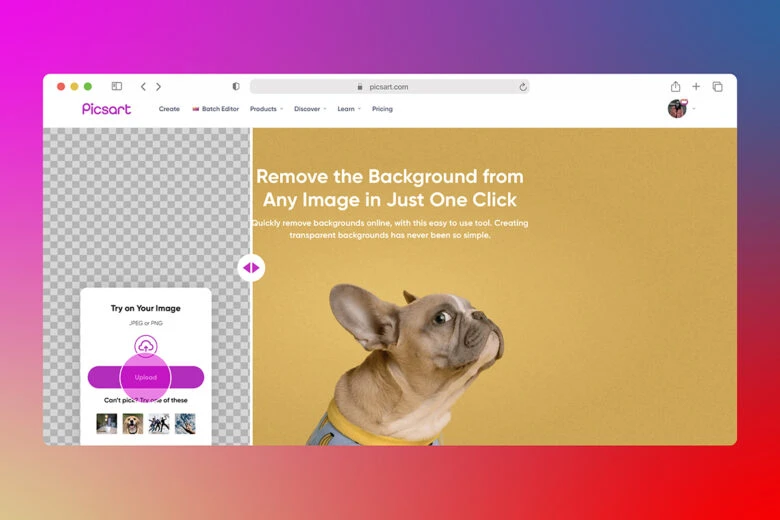Go back with the browser back arrow

(x=143, y=87)
